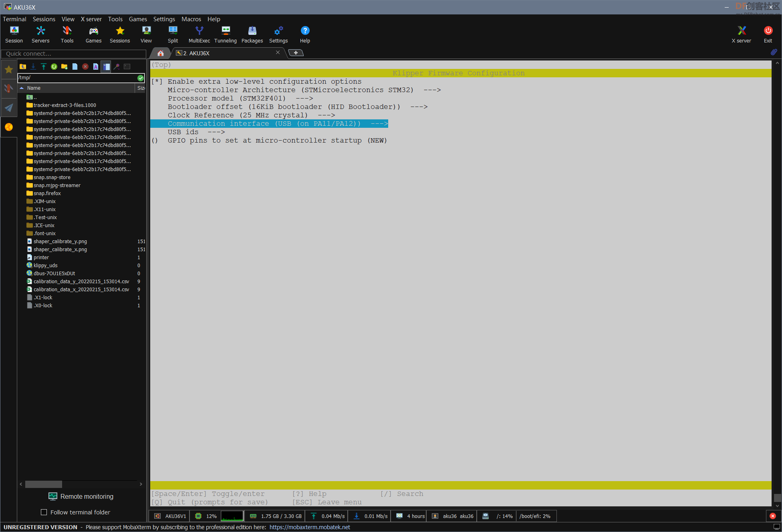Open the favorites star sidebar tab
Image resolution: width=782 pixels, height=532 pixels.
[x=8, y=70]
